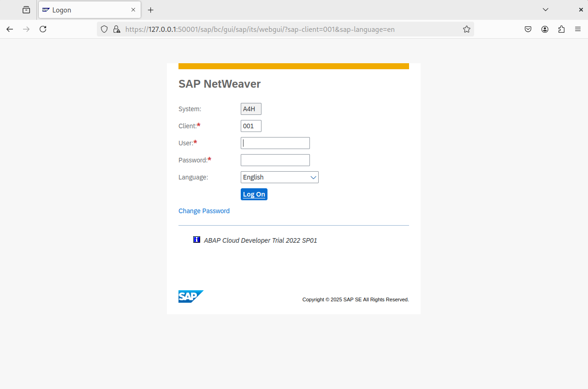The image size is (588, 389).
Task: Click the System field showing A4H
Action: pos(251,109)
